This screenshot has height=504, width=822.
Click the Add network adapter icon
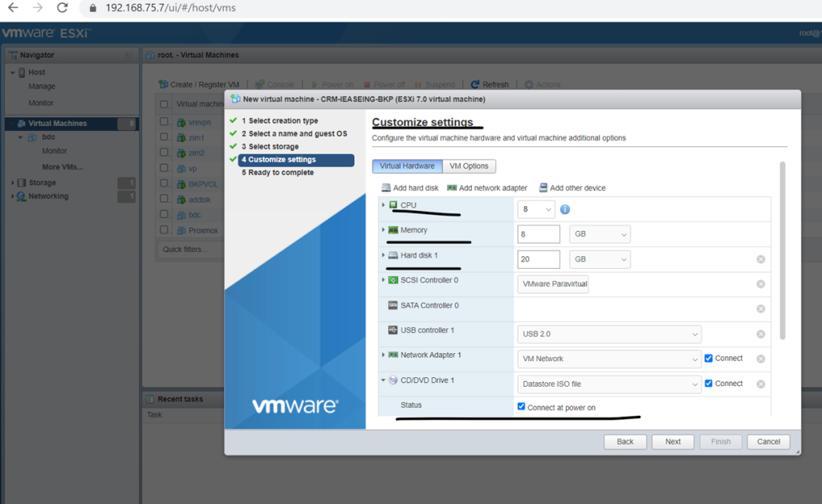coord(452,188)
